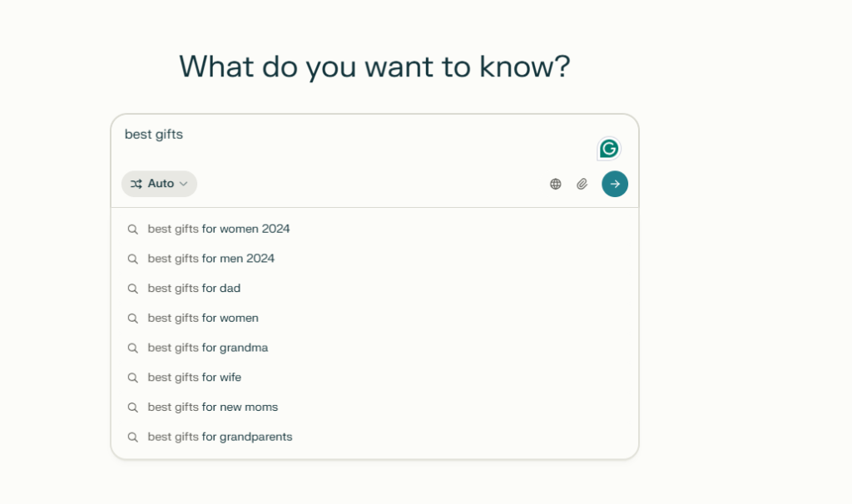Pick 'best gifts for wife' suggestion

click(x=195, y=378)
